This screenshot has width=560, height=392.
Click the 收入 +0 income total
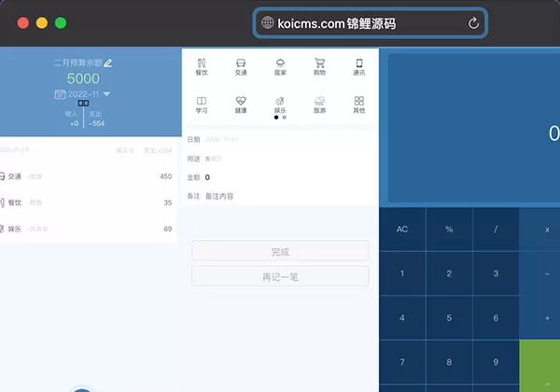point(72,119)
